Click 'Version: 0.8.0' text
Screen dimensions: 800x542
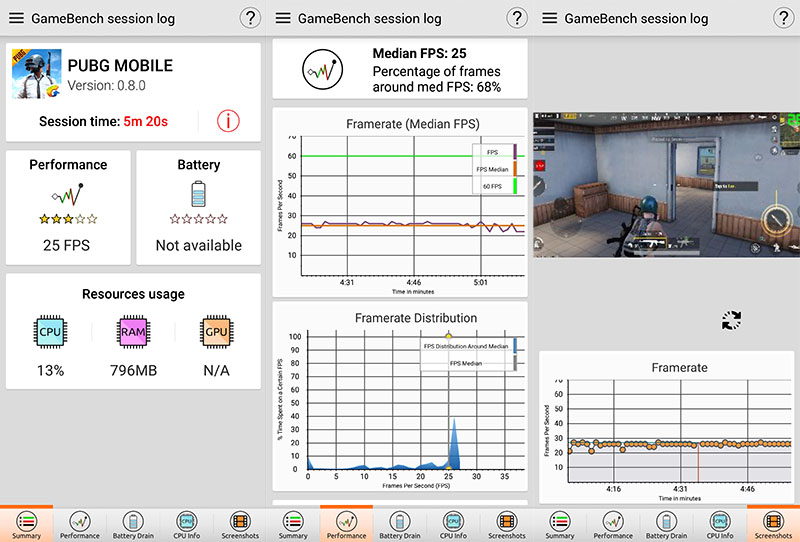click(x=107, y=85)
